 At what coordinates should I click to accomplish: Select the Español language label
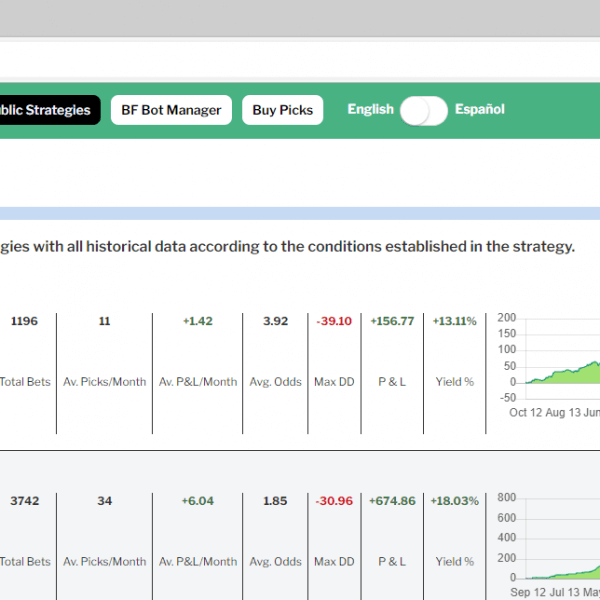479,109
